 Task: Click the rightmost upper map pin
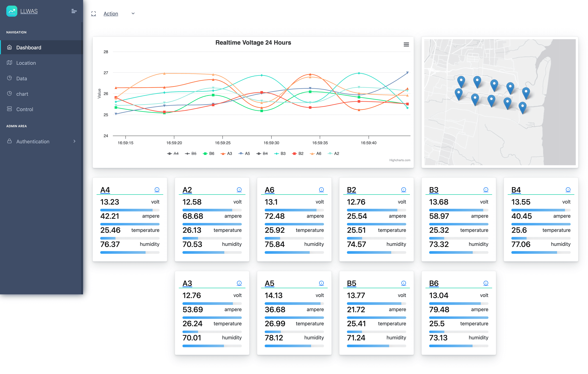point(526,93)
